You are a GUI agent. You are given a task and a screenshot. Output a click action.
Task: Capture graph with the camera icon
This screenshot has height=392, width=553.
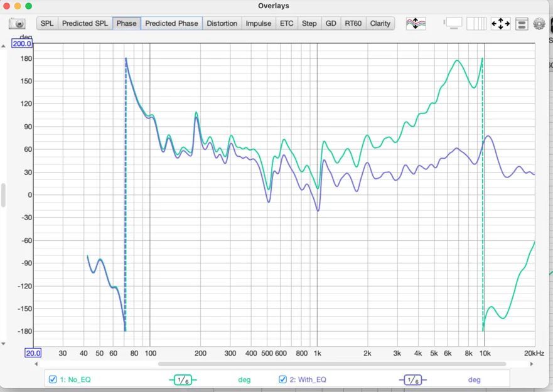click(16, 24)
